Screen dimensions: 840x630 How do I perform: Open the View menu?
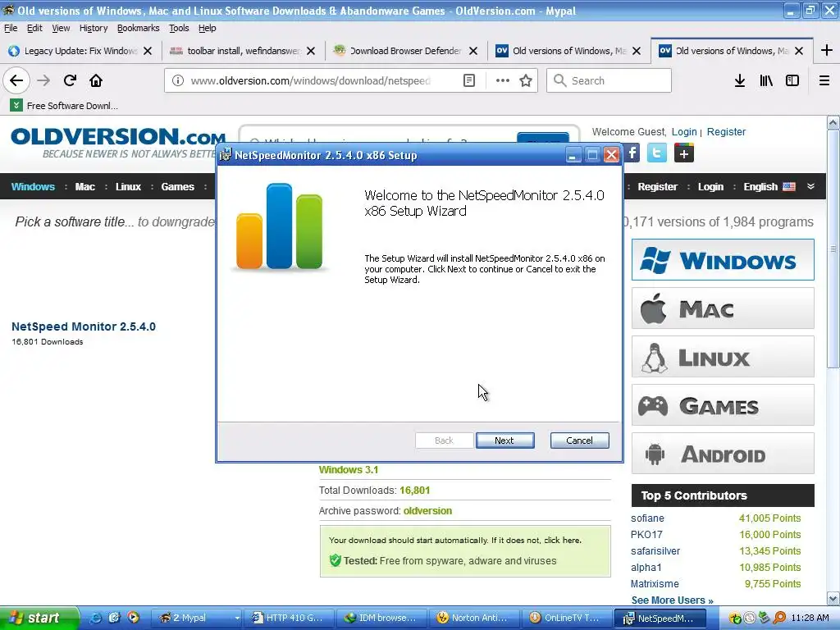(61, 28)
